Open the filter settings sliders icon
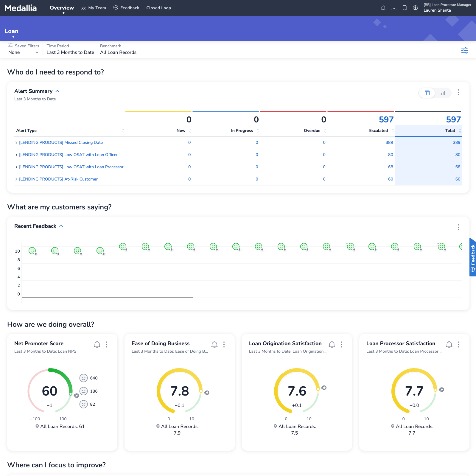476x476 pixels. tap(464, 50)
